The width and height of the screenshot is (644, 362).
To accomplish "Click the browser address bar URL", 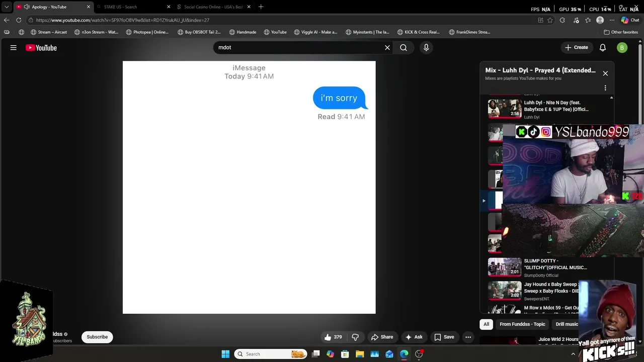I will [x=123, y=20].
